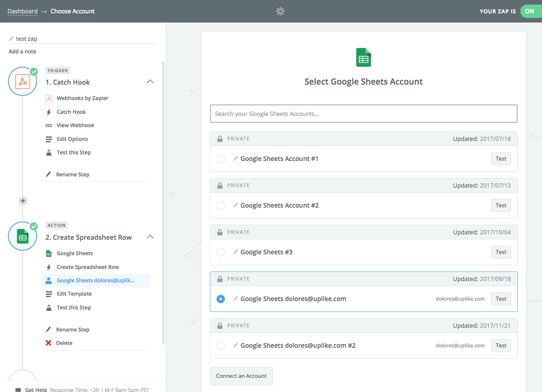Screen dimensions: 542x392
Task: Click the flask icon under Catch Hook trigger
Action: [x=49, y=153]
